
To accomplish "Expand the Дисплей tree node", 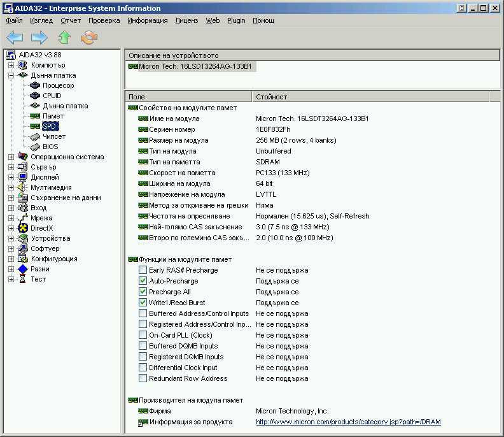I will [11, 177].
